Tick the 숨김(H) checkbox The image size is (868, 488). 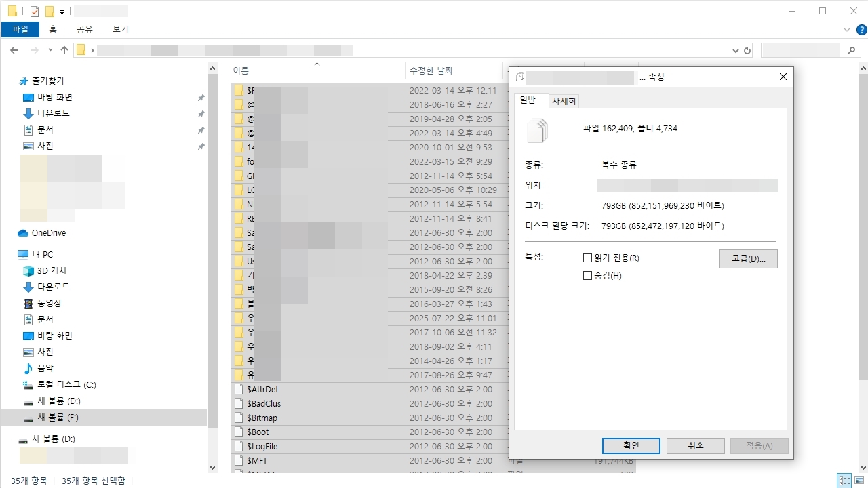(587, 276)
